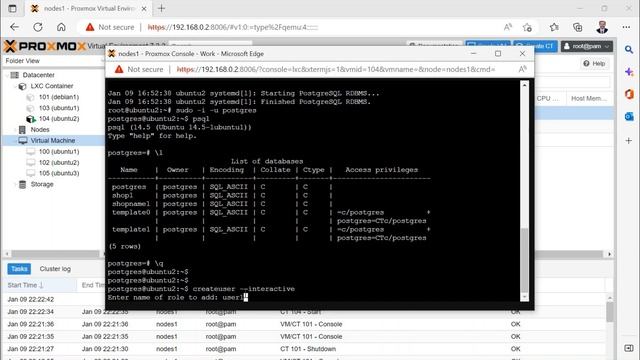This screenshot has width=640, height=360.
Task: Reload the Proxmox page
Action: (38, 27)
